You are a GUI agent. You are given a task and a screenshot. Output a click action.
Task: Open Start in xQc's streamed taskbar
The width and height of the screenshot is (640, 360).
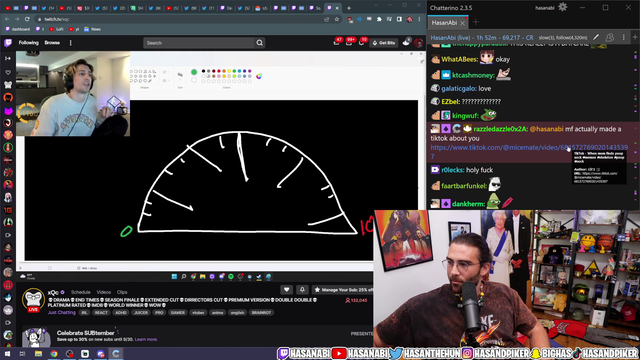coord(174,277)
